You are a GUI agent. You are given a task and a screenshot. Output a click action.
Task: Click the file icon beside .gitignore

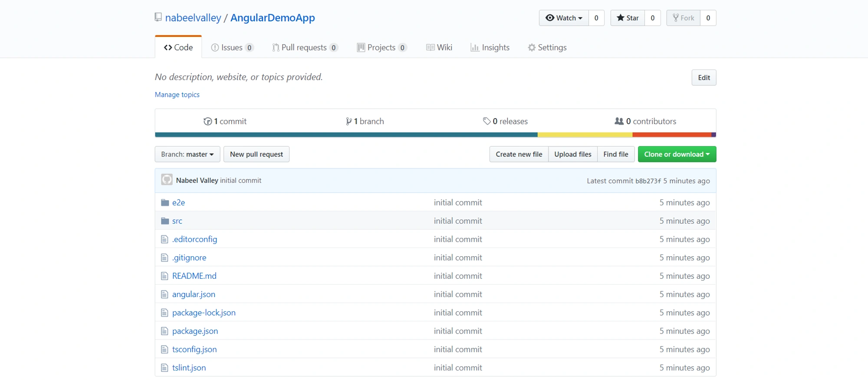point(164,258)
